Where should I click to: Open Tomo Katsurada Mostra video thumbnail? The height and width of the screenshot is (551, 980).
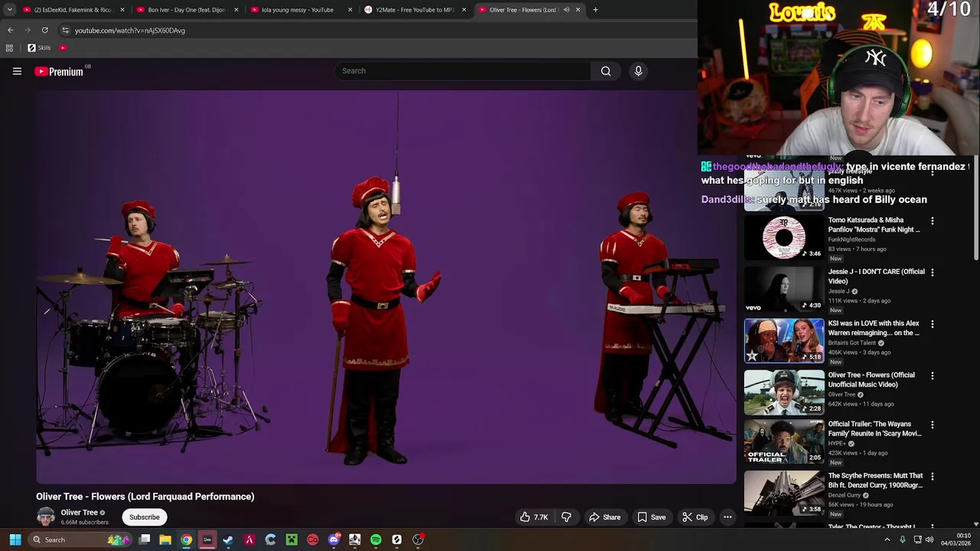click(784, 237)
